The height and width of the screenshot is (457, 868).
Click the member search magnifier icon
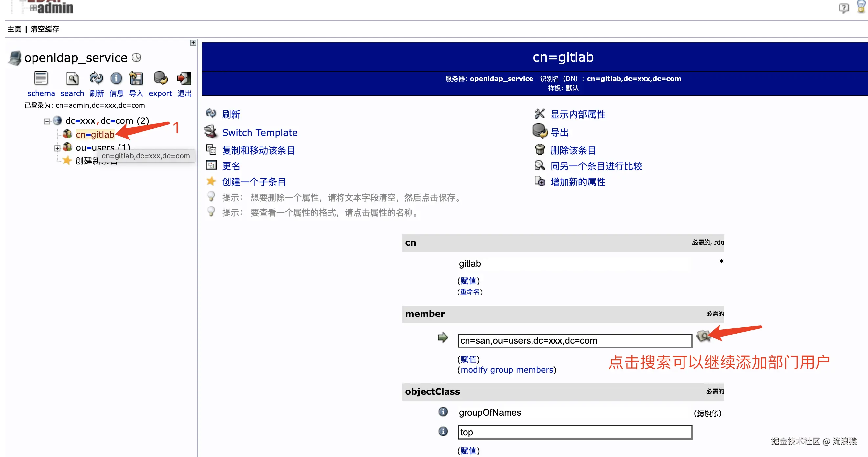click(704, 336)
